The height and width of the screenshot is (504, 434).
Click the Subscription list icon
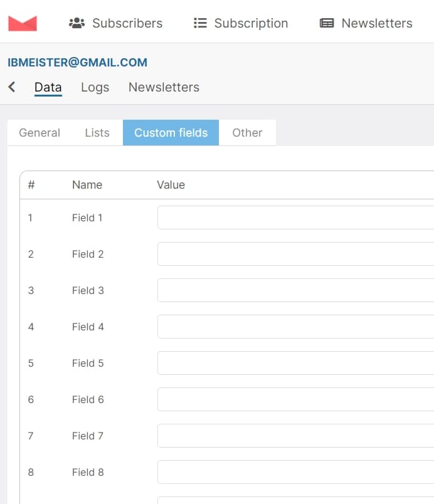[200, 23]
